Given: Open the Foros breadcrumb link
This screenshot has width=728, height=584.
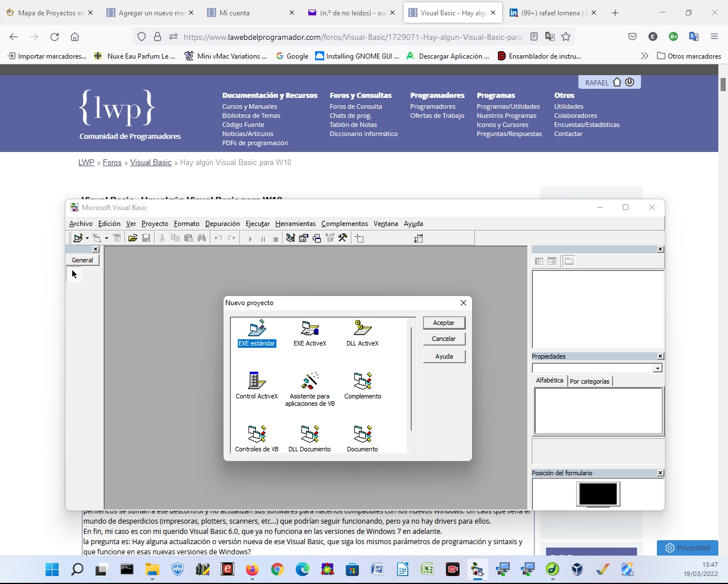Looking at the screenshot, I should tap(112, 162).
